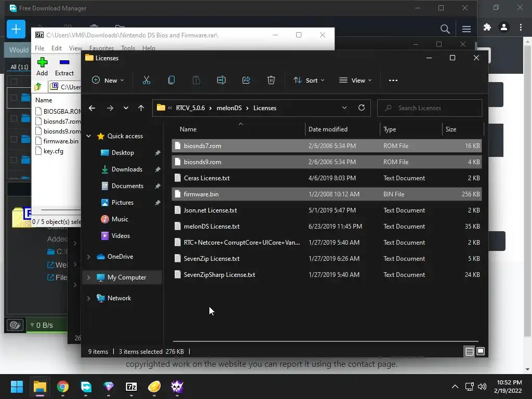Click the horizontal scrollbar in file list

point(325,341)
